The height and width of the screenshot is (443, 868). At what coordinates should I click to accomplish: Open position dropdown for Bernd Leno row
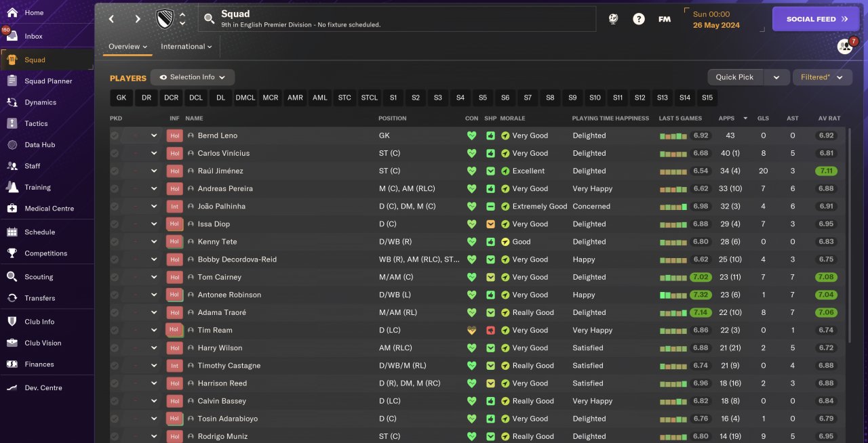point(154,135)
